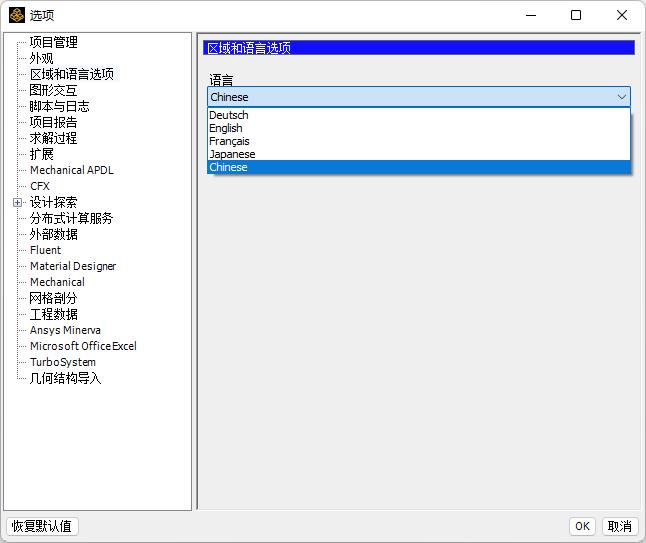646x543 pixels.
Task: Select 项目管理 in the options tree
Action: pos(54,42)
